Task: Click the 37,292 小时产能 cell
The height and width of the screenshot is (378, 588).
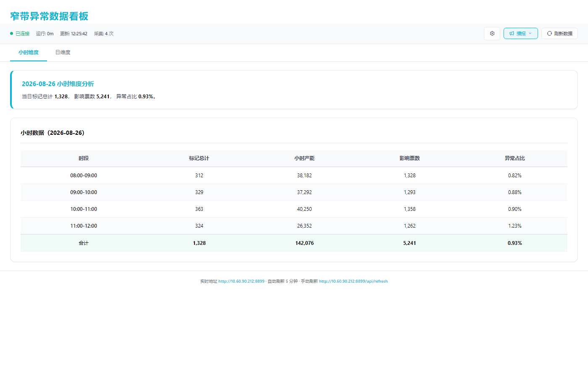Action: tap(304, 192)
